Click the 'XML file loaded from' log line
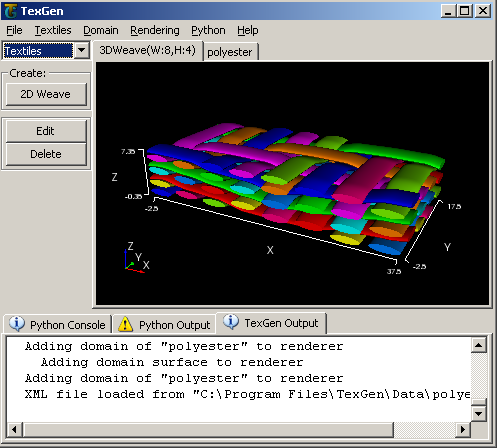The image size is (497, 448). click(248, 394)
